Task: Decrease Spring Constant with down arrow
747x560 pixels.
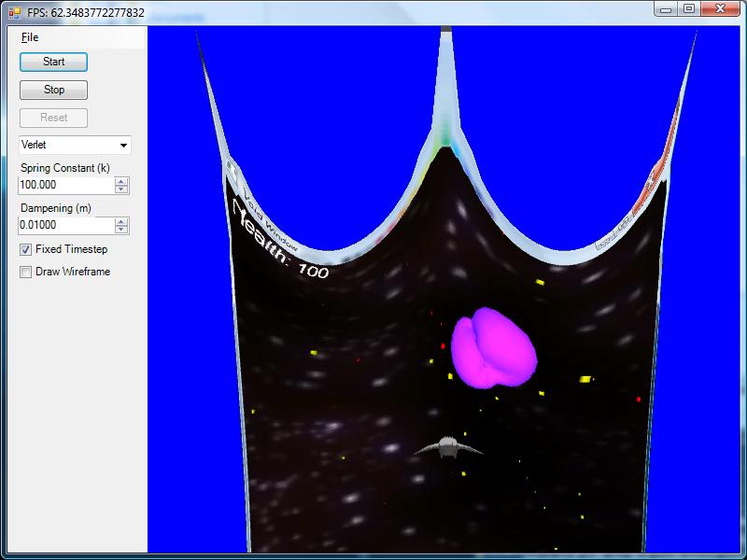Action: 121,189
